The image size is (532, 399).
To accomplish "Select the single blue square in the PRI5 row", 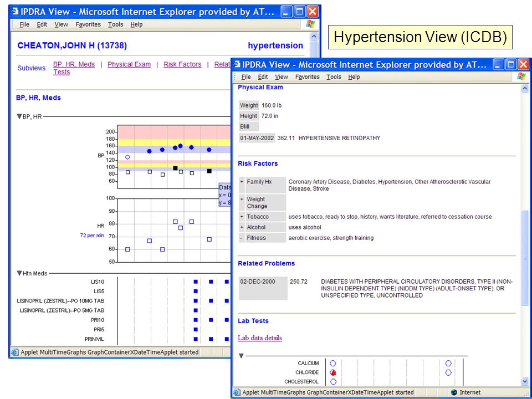I will [x=196, y=329].
